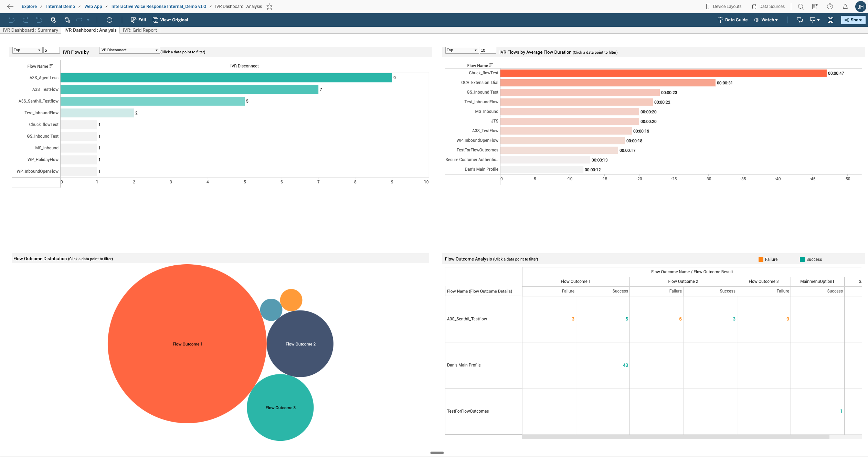Click the refresh data source icon
This screenshot has height=457, width=868.
53,20
